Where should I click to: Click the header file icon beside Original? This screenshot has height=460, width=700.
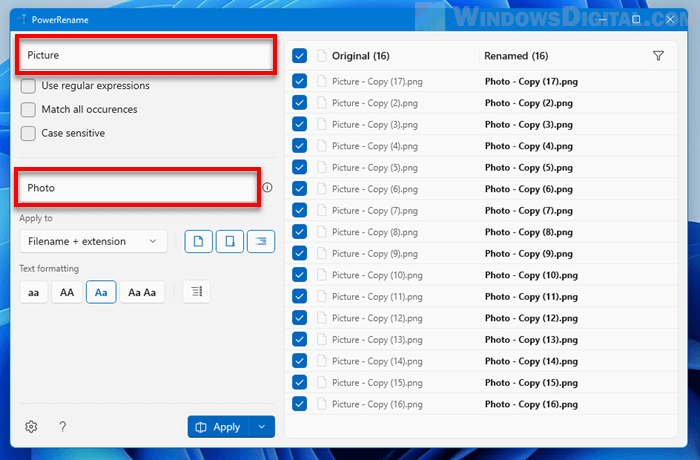(321, 56)
